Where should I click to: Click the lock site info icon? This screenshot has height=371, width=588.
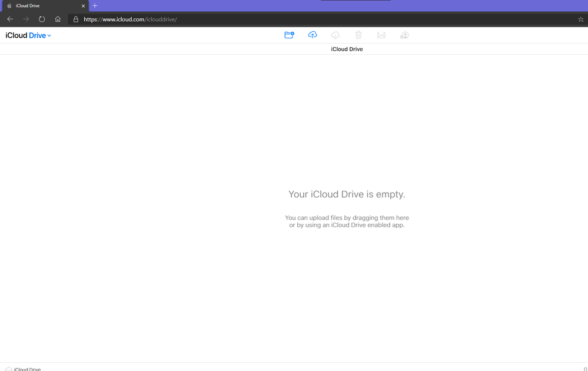[76, 19]
